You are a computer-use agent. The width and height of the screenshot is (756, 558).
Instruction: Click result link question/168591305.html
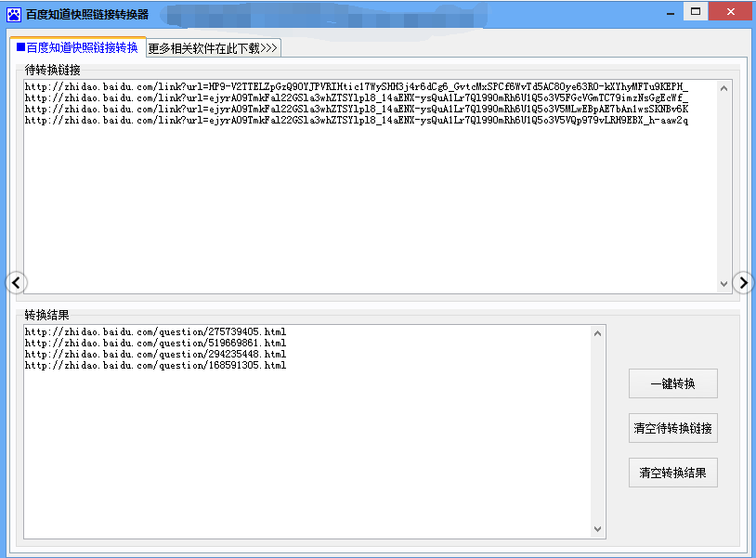pos(155,365)
